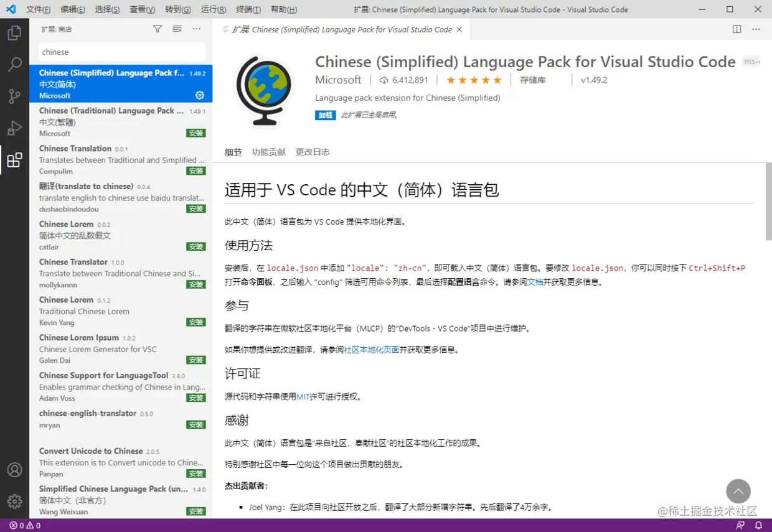Install the Chinese Translator extension
Screen dimensions: 772x532
pyautogui.click(x=196, y=284)
